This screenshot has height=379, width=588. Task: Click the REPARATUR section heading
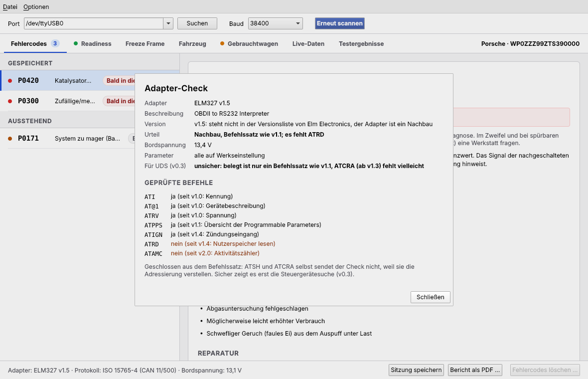218,353
